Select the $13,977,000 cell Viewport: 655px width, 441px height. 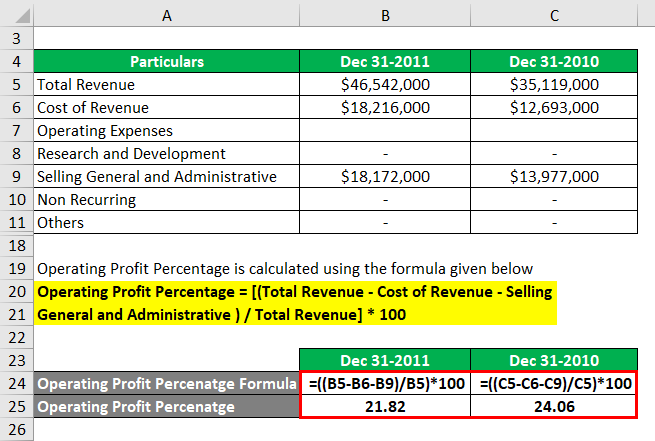pyautogui.click(x=554, y=176)
